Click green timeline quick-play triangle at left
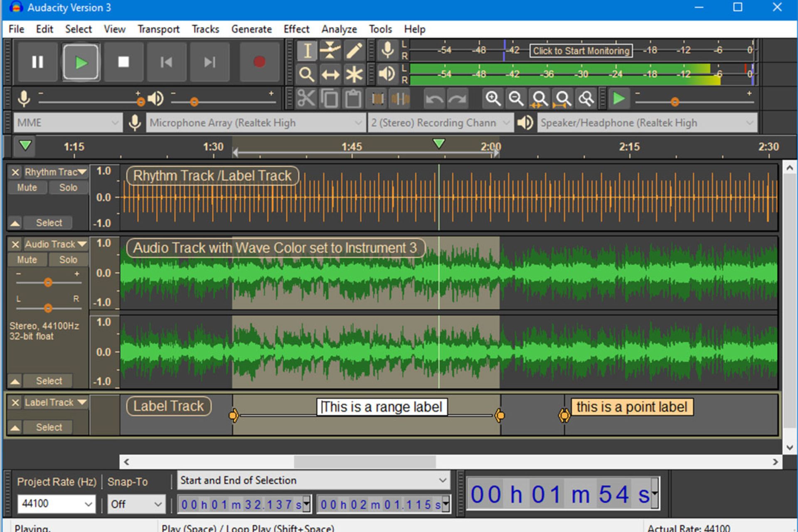798x532 pixels. (x=25, y=145)
